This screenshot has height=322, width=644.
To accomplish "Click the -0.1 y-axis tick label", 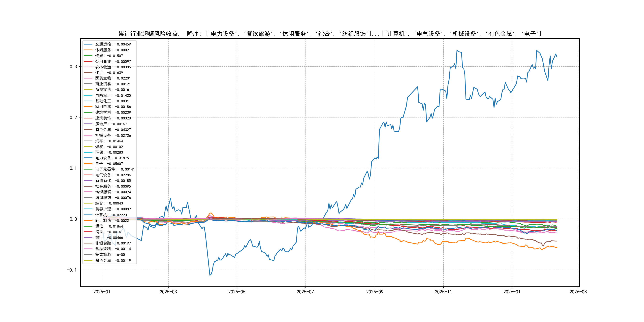I will pyautogui.click(x=72, y=270).
